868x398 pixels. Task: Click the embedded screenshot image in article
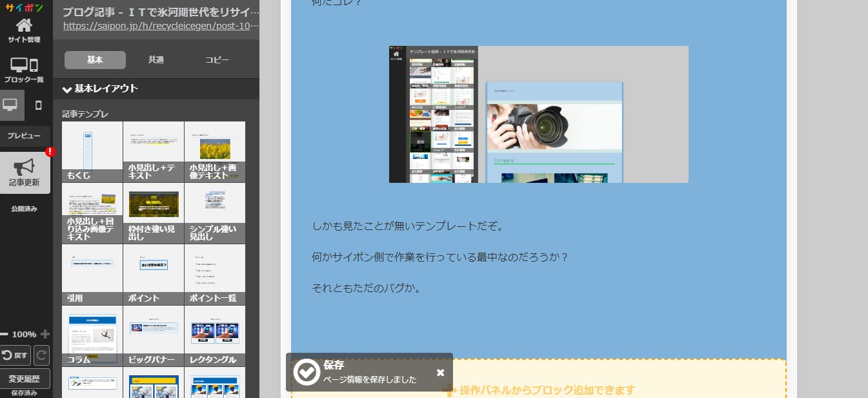click(538, 114)
